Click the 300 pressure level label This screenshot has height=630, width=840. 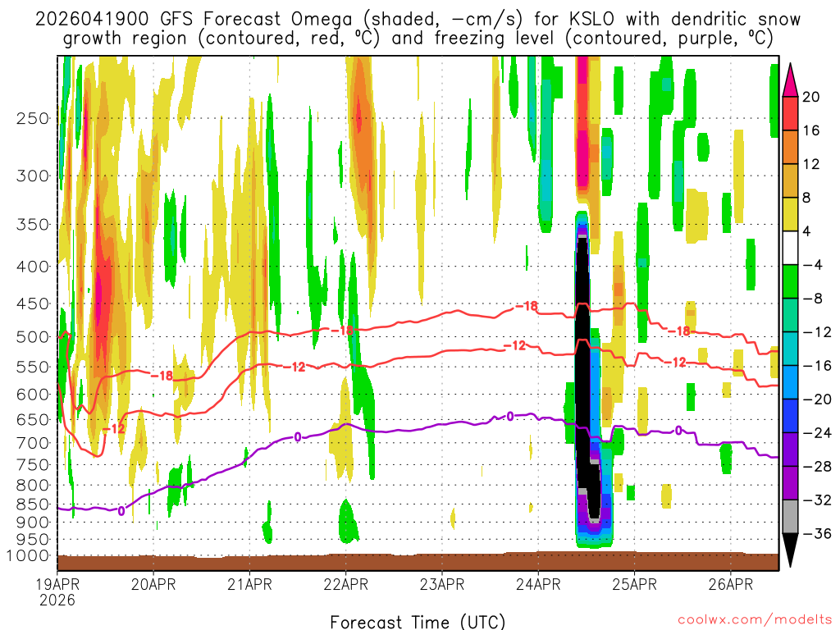point(33,176)
